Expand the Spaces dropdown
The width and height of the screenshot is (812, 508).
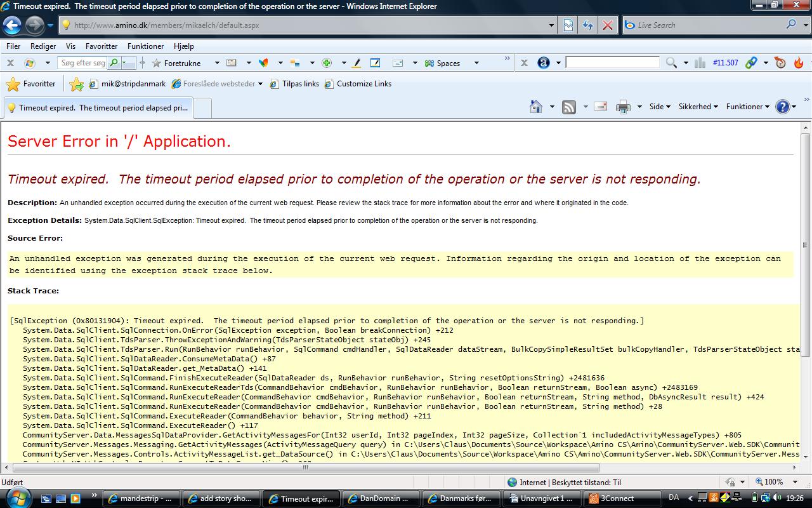tap(476, 63)
